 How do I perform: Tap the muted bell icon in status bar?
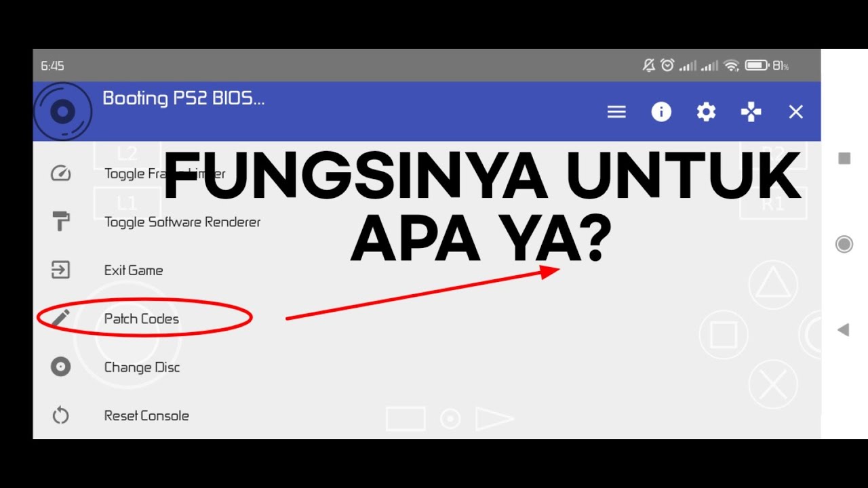(649, 65)
